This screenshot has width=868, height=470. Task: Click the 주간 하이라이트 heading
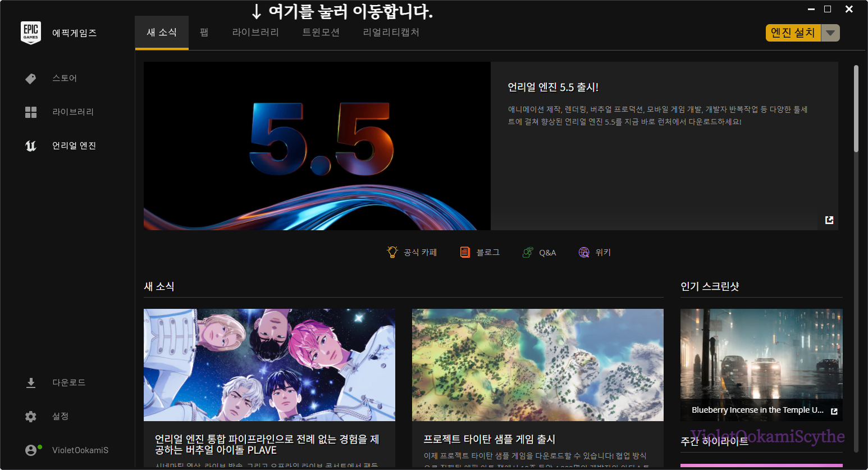(x=714, y=442)
